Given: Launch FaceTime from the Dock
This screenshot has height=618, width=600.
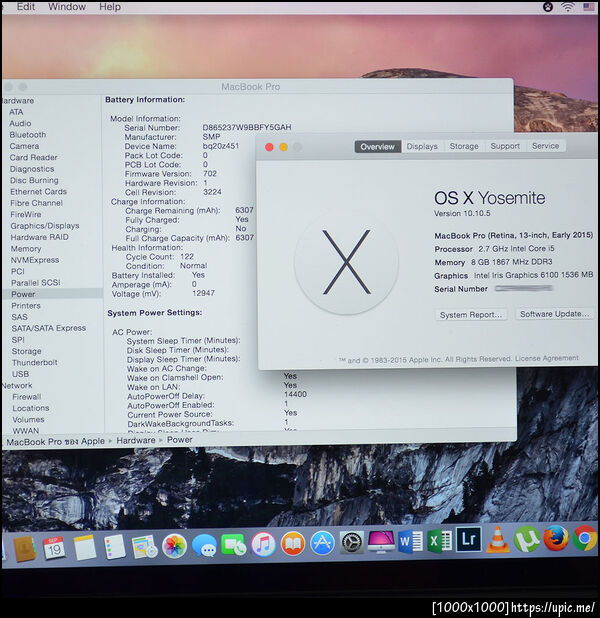Looking at the screenshot, I should tap(233, 545).
